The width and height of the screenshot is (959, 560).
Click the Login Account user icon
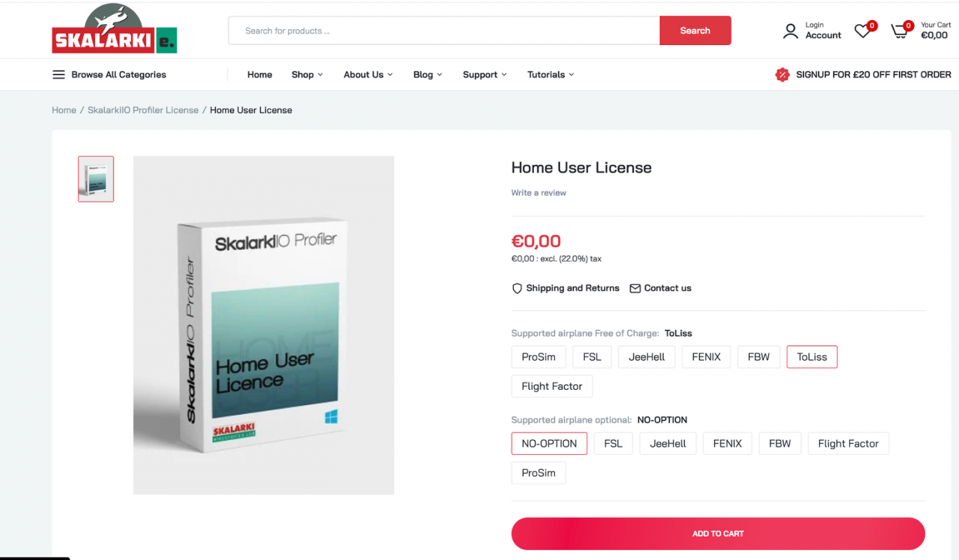(x=790, y=31)
